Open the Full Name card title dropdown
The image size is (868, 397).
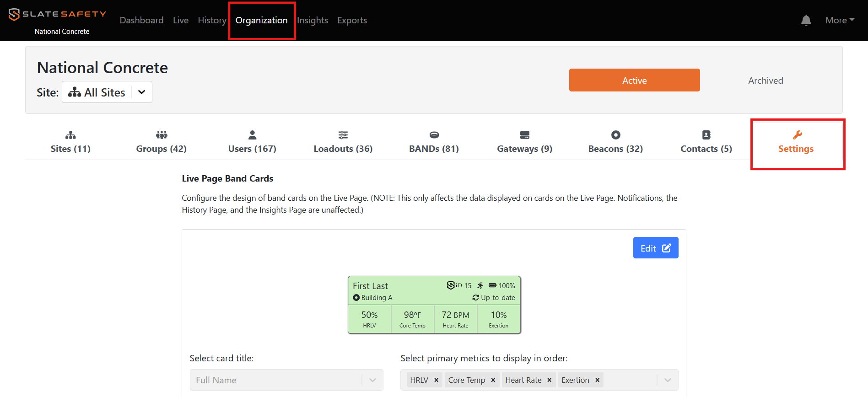[286, 380]
